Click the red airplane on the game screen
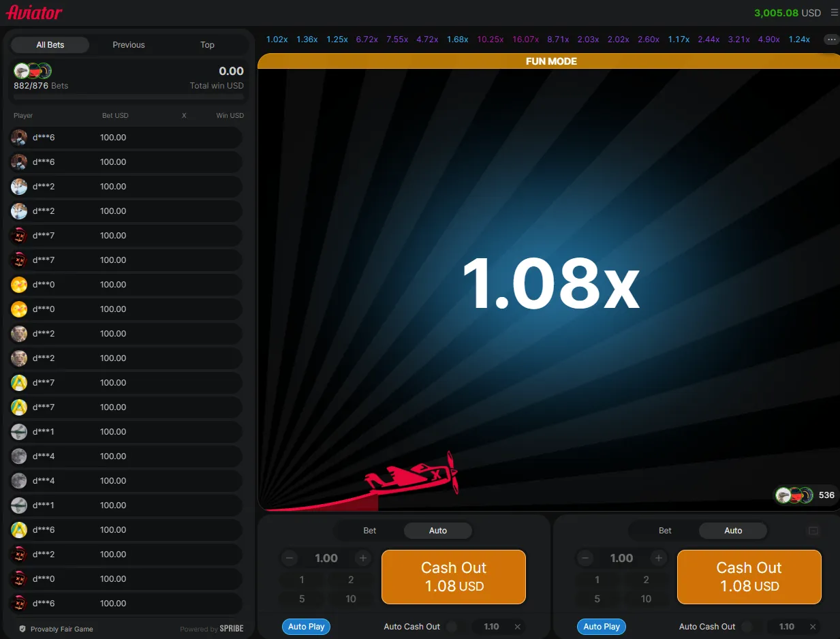Image resolution: width=840 pixels, height=639 pixels. point(411,473)
